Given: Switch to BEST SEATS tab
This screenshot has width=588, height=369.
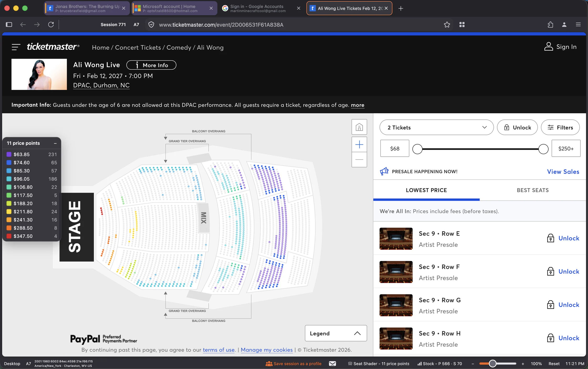Looking at the screenshot, I should [533, 190].
